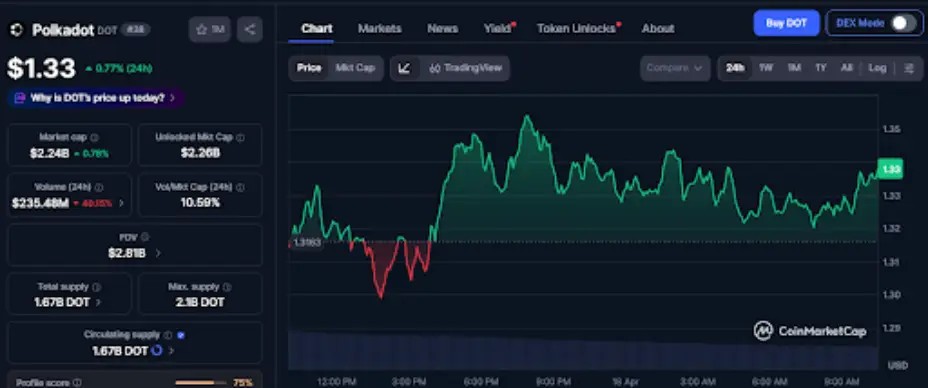Click the 10.59% Vol/Mkt Cap value

pos(200,203)
